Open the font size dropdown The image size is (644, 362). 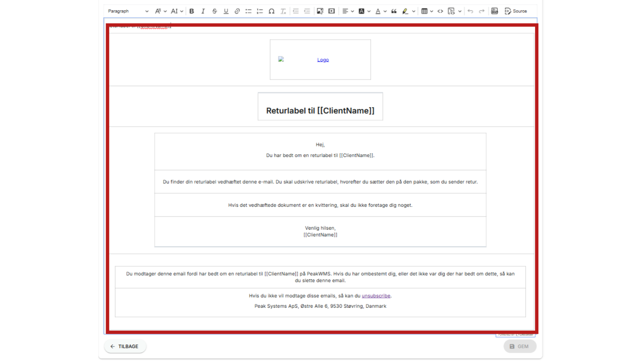(x=177, y=11)
